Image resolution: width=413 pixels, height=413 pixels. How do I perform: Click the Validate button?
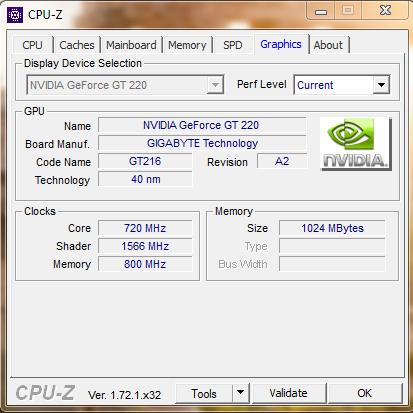pos(289,393)
